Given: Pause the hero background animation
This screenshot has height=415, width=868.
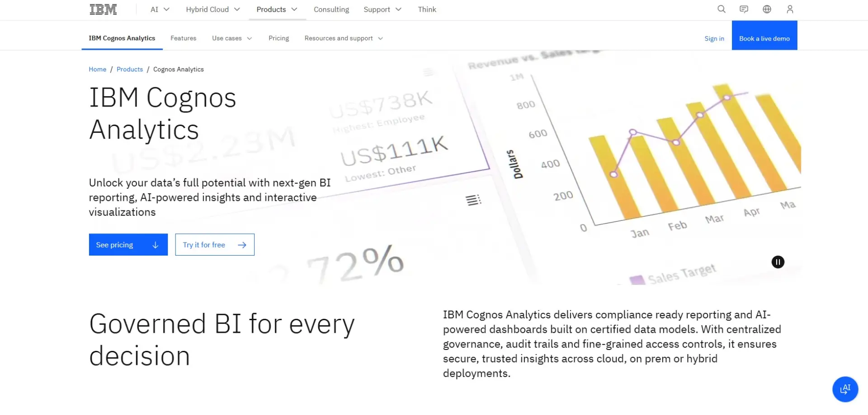Looking at the screenshot, I should pyautogui.click(x=778, y=262).
